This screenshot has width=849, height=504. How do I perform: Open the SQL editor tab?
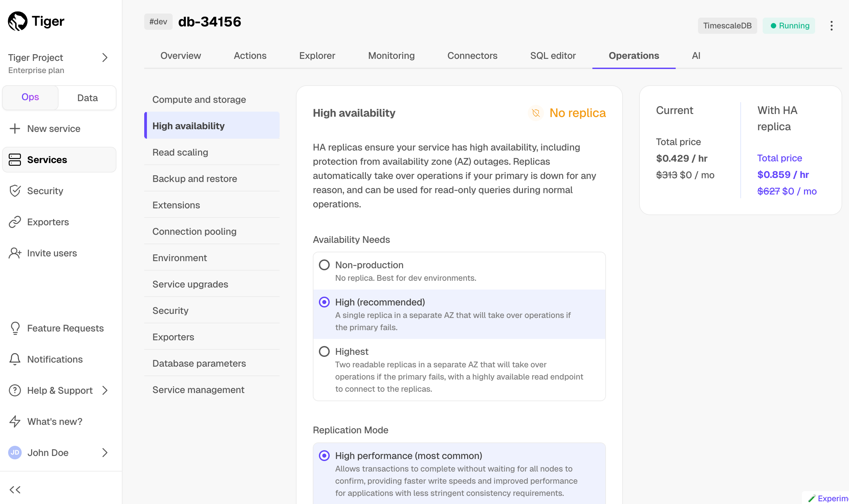553,56
